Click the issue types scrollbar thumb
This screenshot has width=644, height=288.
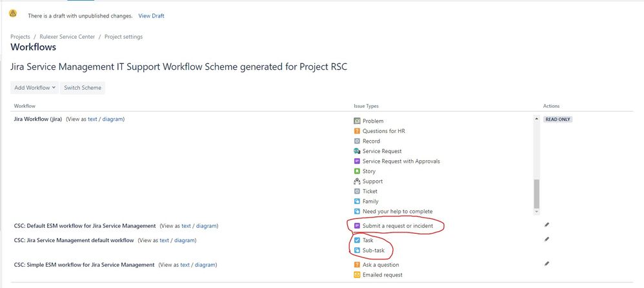coord(536,194)
